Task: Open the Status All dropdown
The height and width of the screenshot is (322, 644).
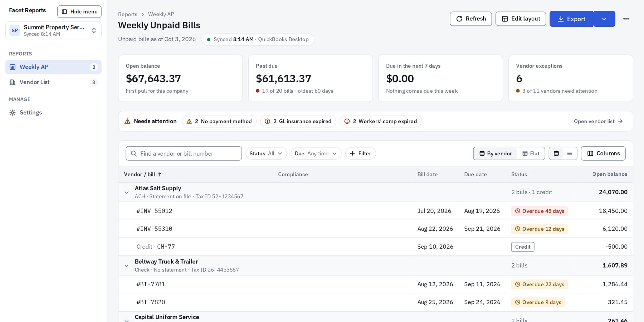Action: [x=266, y=153]
